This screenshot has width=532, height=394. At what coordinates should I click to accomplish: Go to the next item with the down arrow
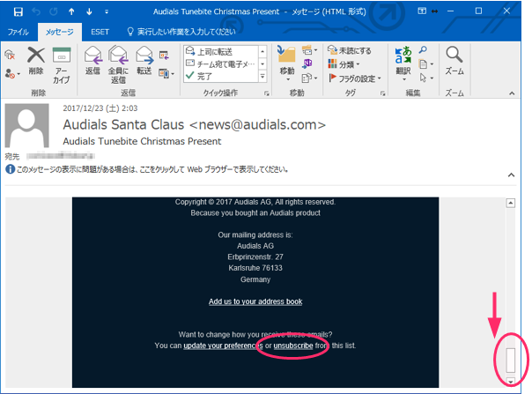click(x=89, y=11)
